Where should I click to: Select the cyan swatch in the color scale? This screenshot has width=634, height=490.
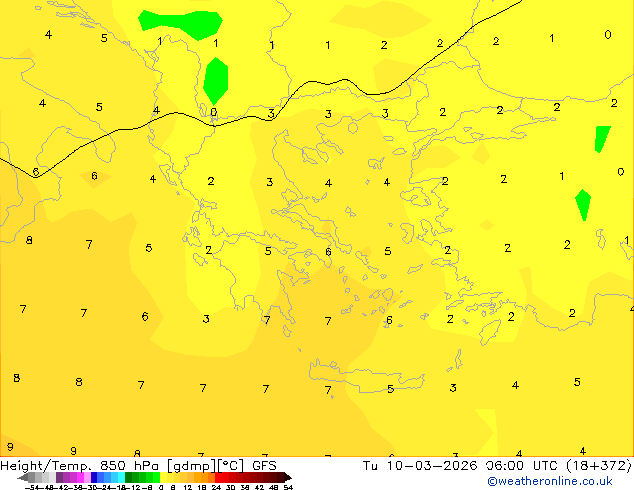[x=121, y=477]
